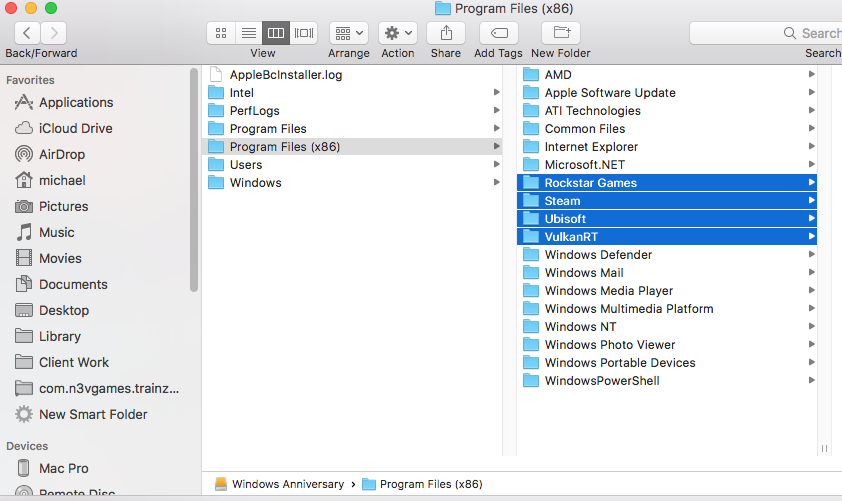Expand the Windows NT folder arrow
Viewport: 842px width, 501px height.
point(812,326)
